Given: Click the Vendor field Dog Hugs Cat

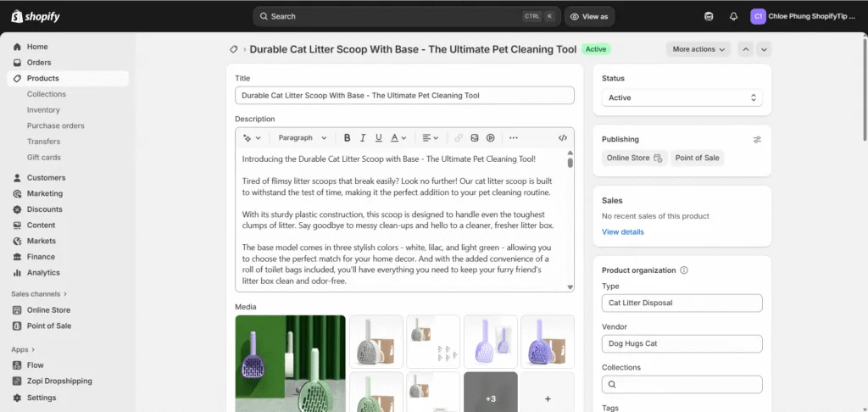Looking at the screenshot, I should pos(682,343).
